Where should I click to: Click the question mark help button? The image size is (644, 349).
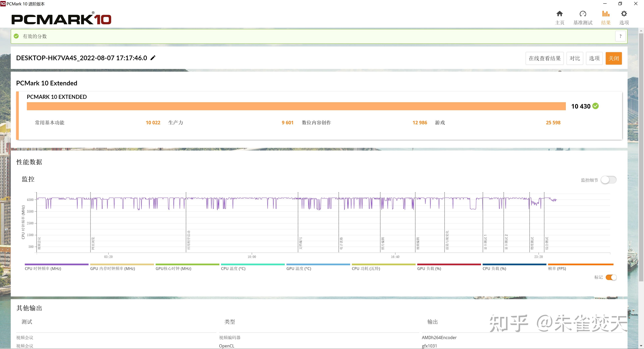pos(620,36)
